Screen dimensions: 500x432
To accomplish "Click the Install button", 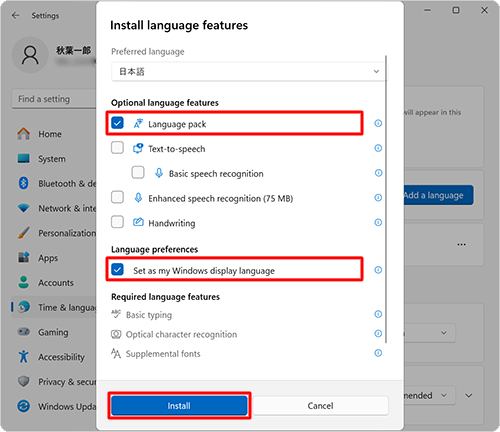I will [179, 406].
